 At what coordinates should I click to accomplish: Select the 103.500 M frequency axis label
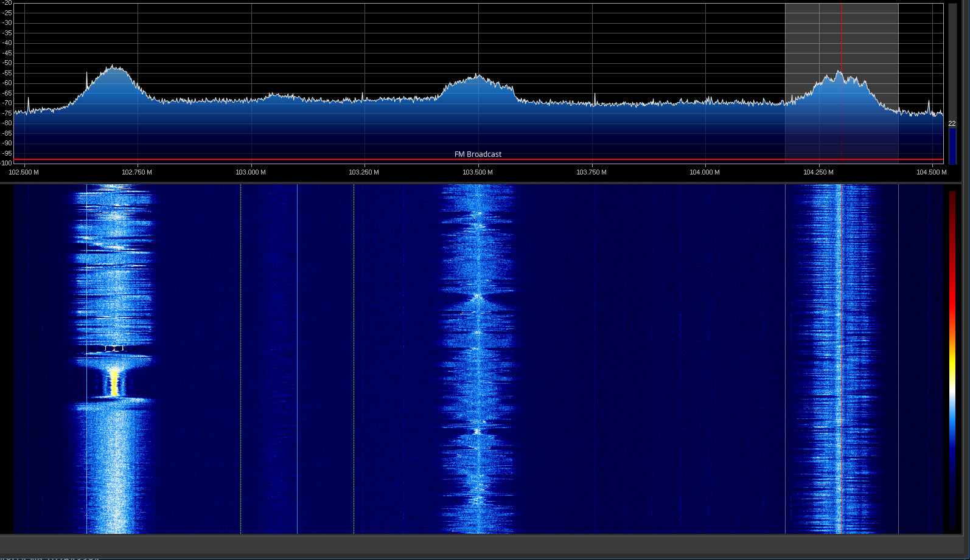point(478,172)
